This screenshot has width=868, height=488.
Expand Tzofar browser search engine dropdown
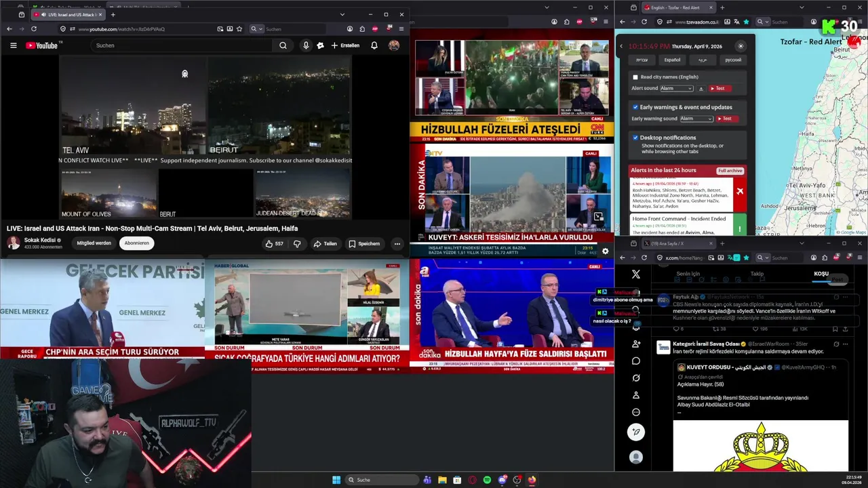[x=762, y=22]
